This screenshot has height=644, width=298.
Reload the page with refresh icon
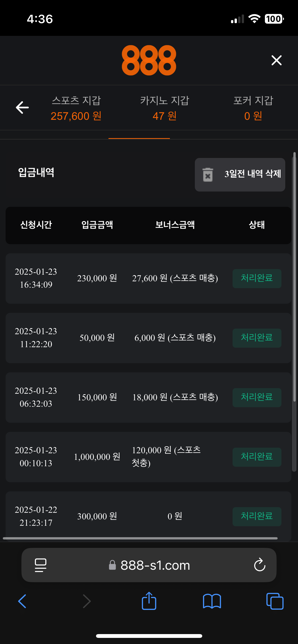click(x=260, y=565)
